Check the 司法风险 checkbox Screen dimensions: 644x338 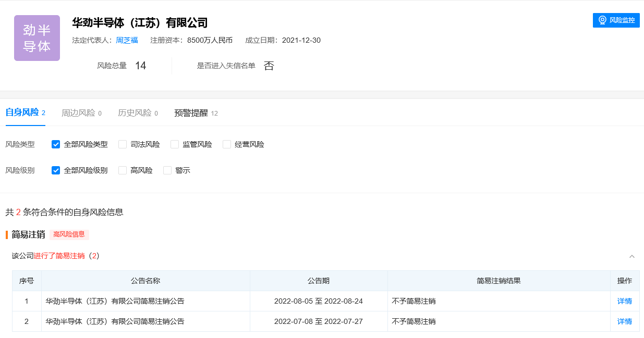(x=123, y=144)
